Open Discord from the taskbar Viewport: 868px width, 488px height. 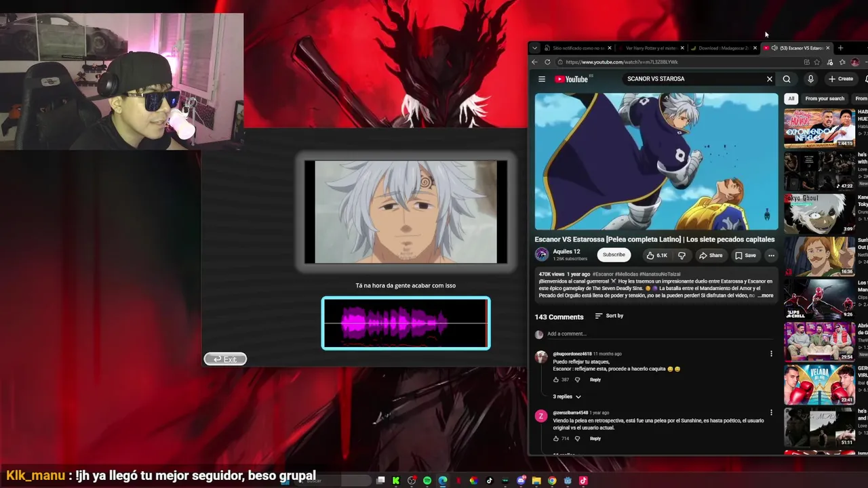521,481
